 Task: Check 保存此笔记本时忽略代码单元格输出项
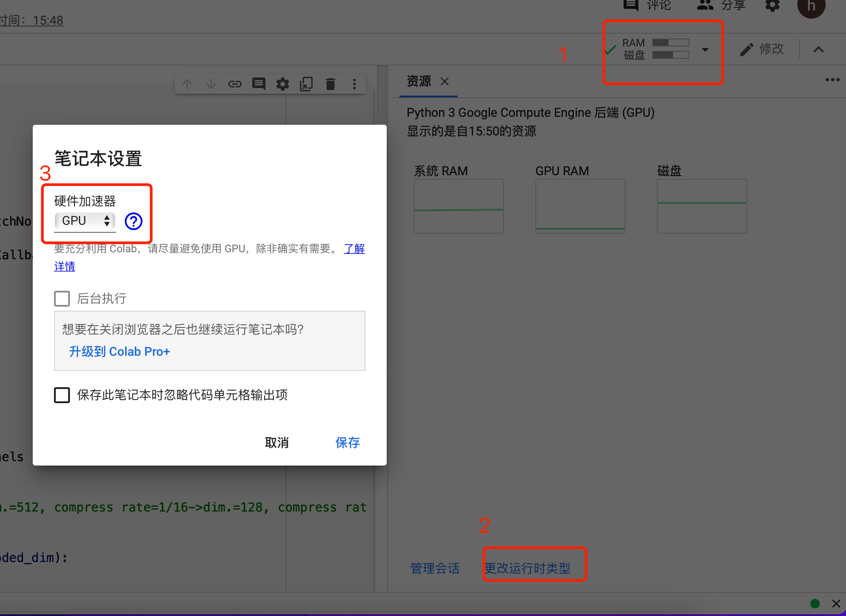tap(62, 395)
